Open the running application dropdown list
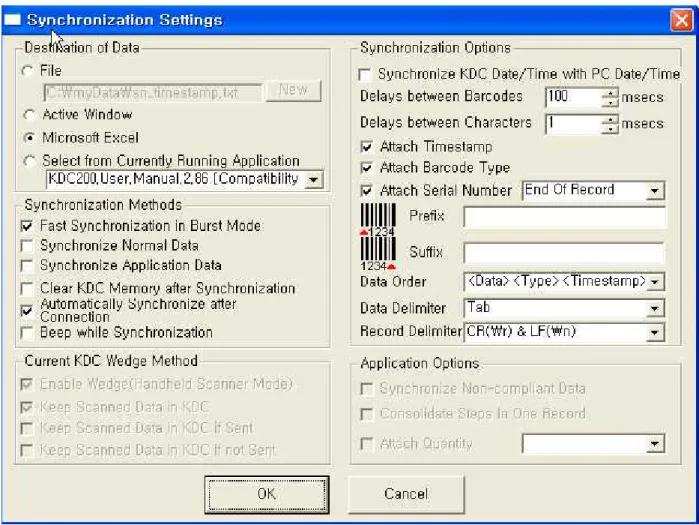 coord(313,180)
